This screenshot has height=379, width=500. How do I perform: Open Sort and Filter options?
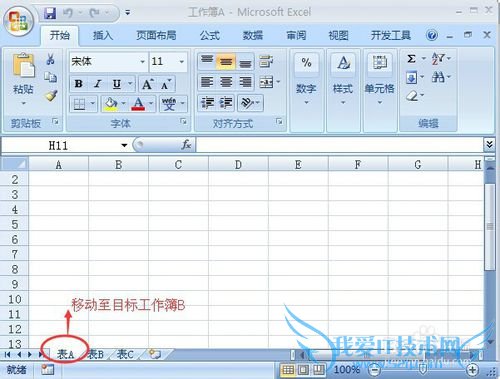click(438, 59)
